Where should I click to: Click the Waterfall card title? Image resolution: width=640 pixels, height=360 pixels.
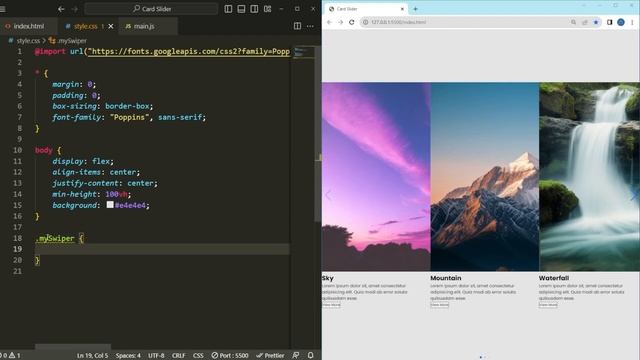coord(553,278)
